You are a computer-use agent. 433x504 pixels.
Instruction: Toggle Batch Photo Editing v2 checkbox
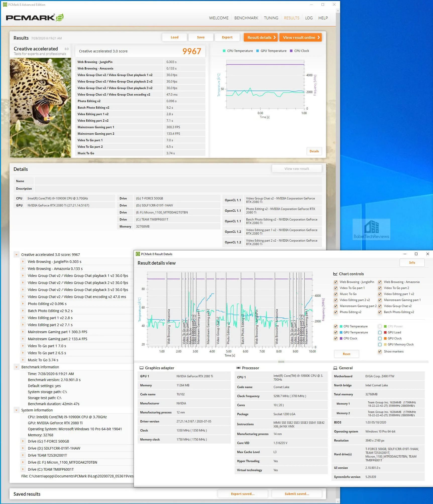(x=380, y=312)
